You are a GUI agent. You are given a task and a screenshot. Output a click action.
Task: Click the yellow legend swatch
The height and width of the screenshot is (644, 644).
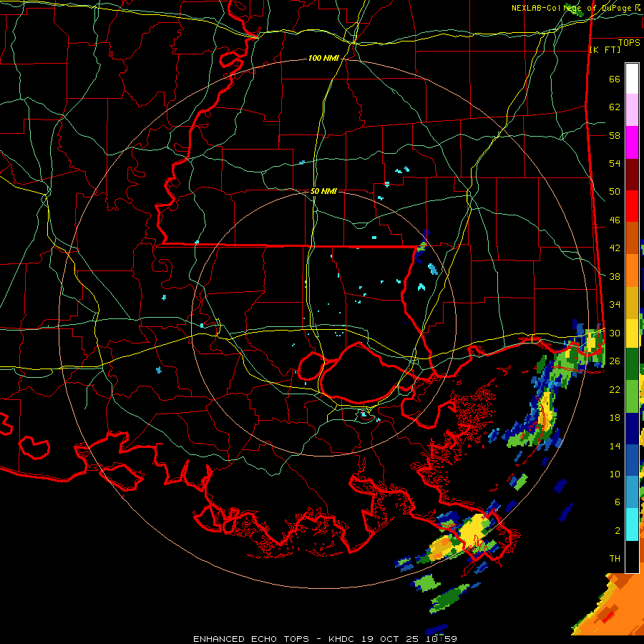tap(632, 333)
